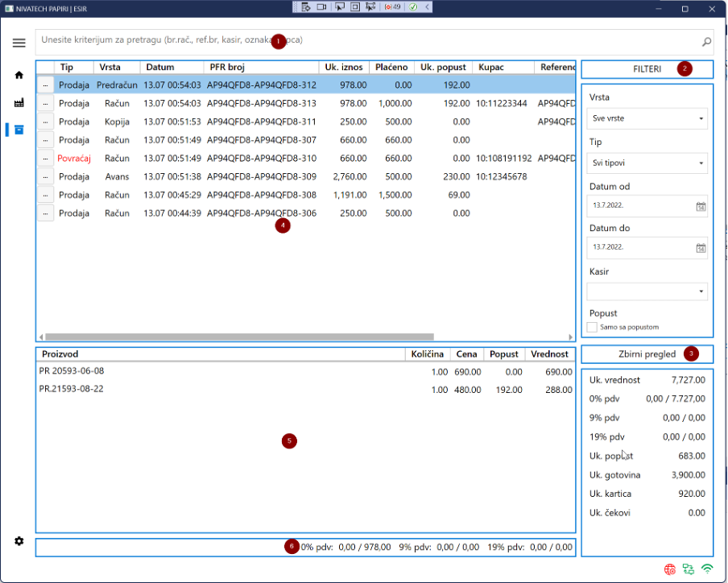This screenshot has height=583, width=728.
Task: Open calendar picker for Datum od
Action: coord(701,207)
